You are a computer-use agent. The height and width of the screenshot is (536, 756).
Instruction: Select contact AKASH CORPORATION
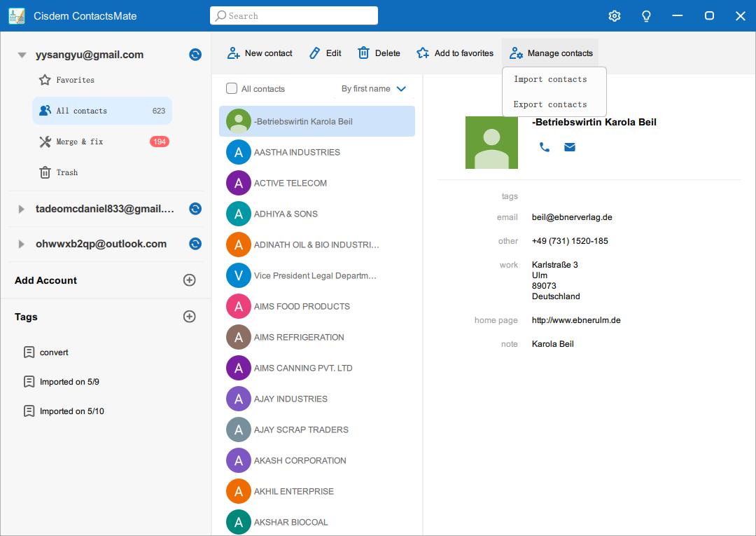point(317,460)
